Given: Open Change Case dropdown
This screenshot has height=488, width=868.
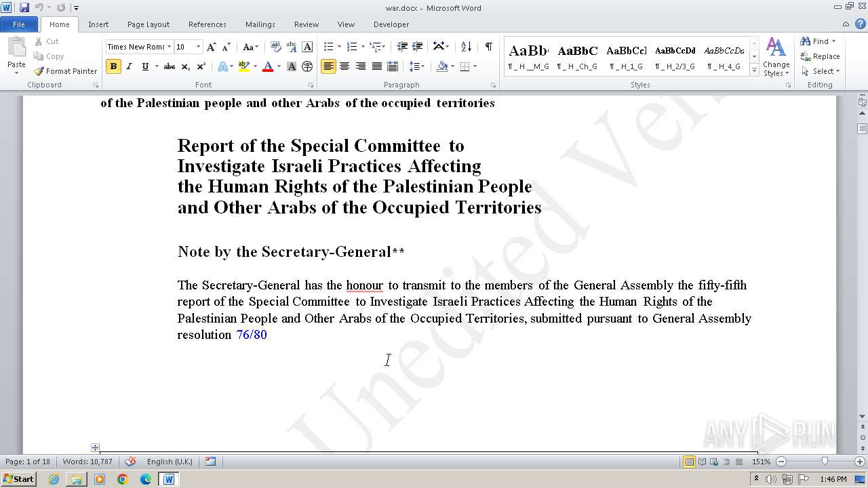Looking at the screenshot, I should [x=250, y=47].
